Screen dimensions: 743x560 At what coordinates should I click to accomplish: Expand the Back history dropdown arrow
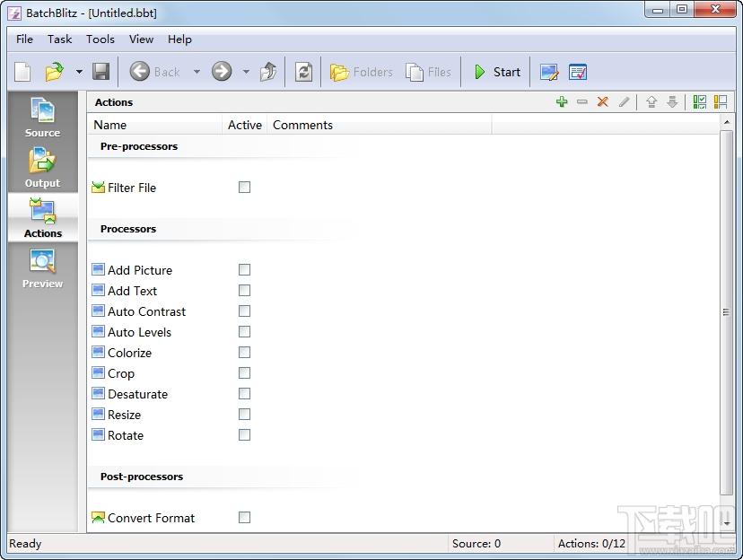197,72
